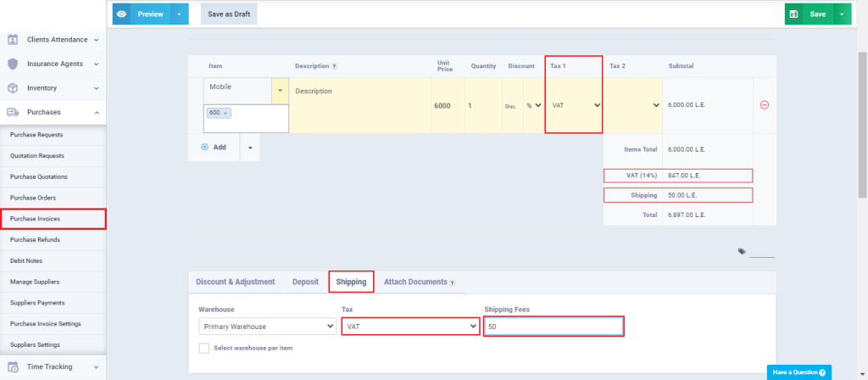Click the Insurance Agents shield icon

click(13, 64)
